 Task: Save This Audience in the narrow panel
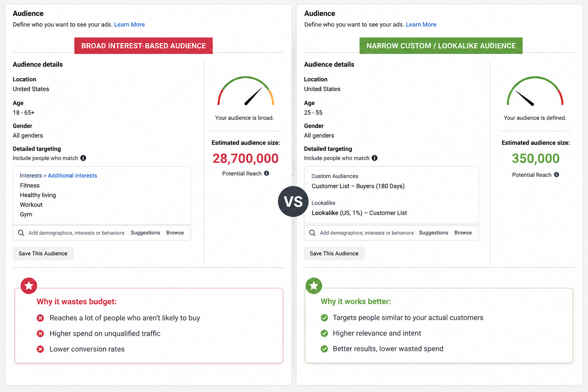click(x=334, y=253)
